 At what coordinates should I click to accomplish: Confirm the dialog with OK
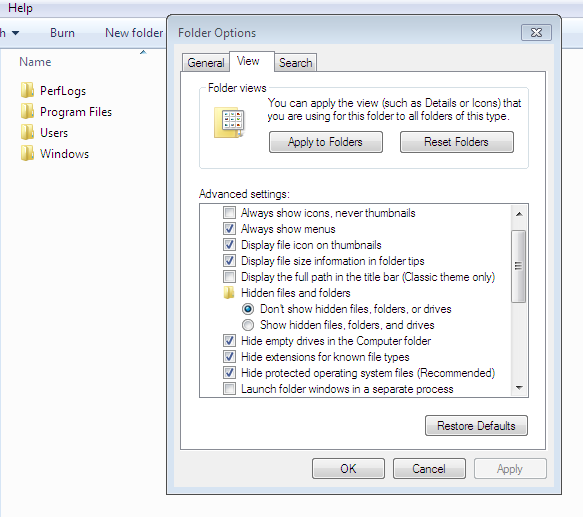coord(348,468)
